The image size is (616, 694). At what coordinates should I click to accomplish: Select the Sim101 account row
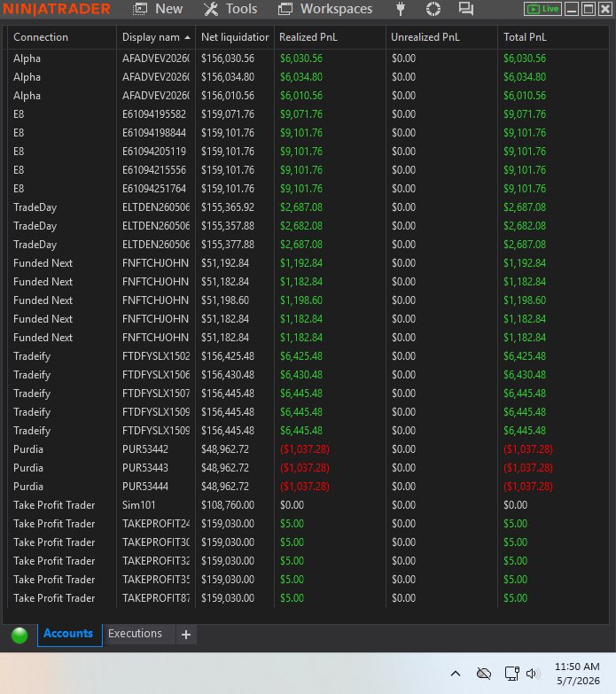tap(308, 505)
